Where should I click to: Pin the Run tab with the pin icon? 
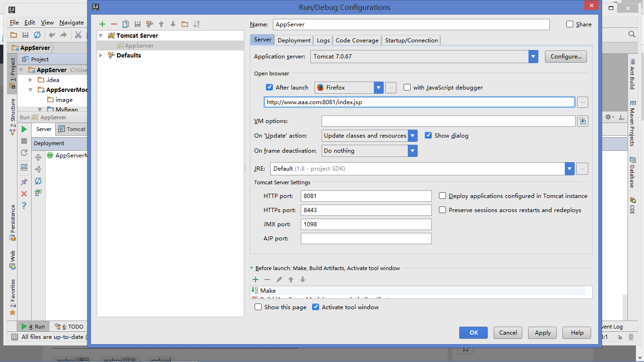click(x=24, y=181)
